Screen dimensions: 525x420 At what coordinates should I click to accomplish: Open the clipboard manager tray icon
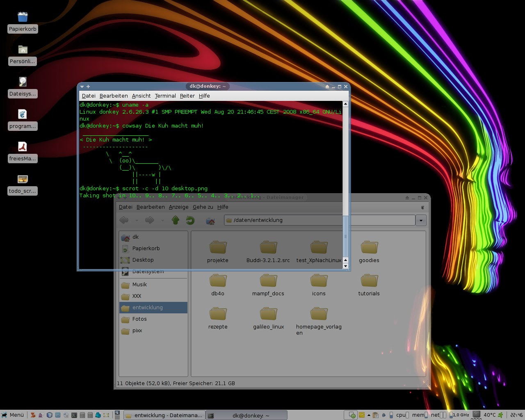click(x=375, y=415)
